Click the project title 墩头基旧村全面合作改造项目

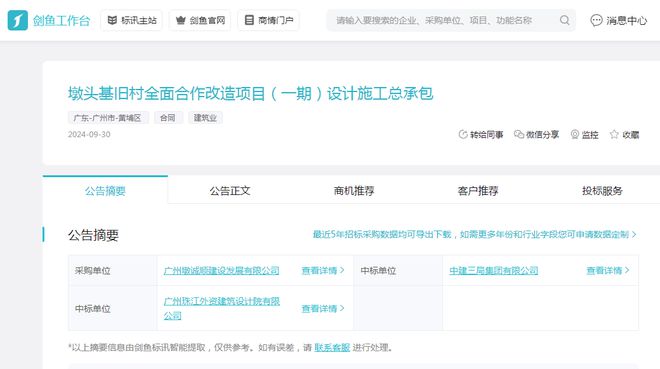tap(250, 93)
